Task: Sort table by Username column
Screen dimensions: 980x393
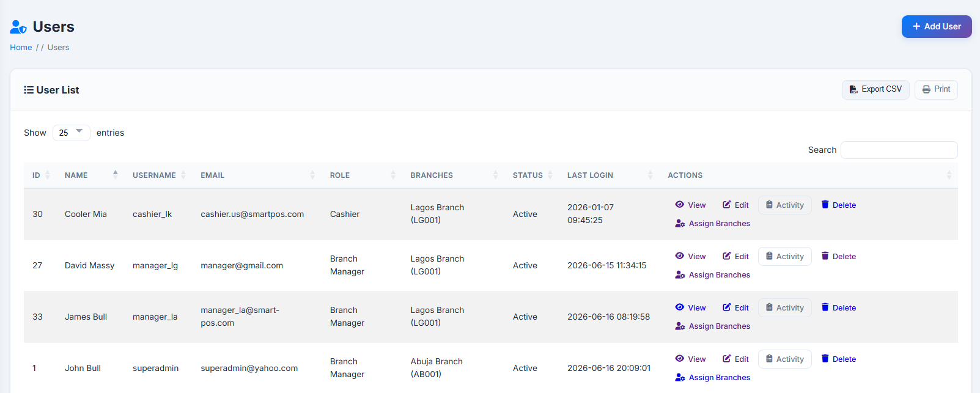Action: (158, 175)
